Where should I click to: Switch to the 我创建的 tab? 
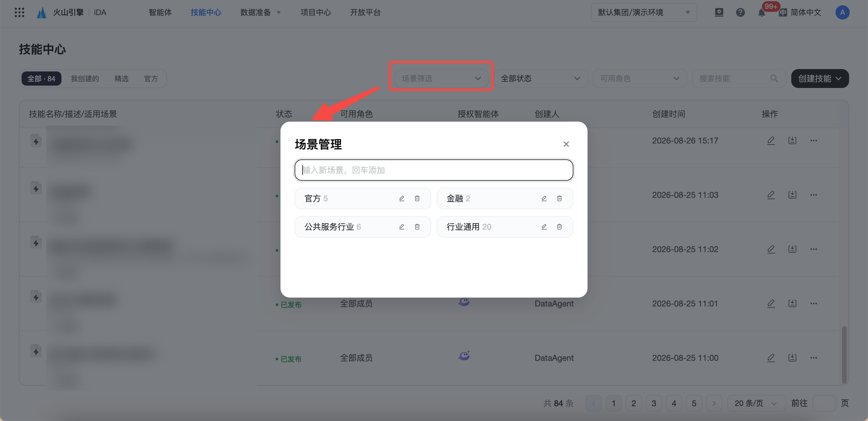pyautogui.click(x=85, y=79)
